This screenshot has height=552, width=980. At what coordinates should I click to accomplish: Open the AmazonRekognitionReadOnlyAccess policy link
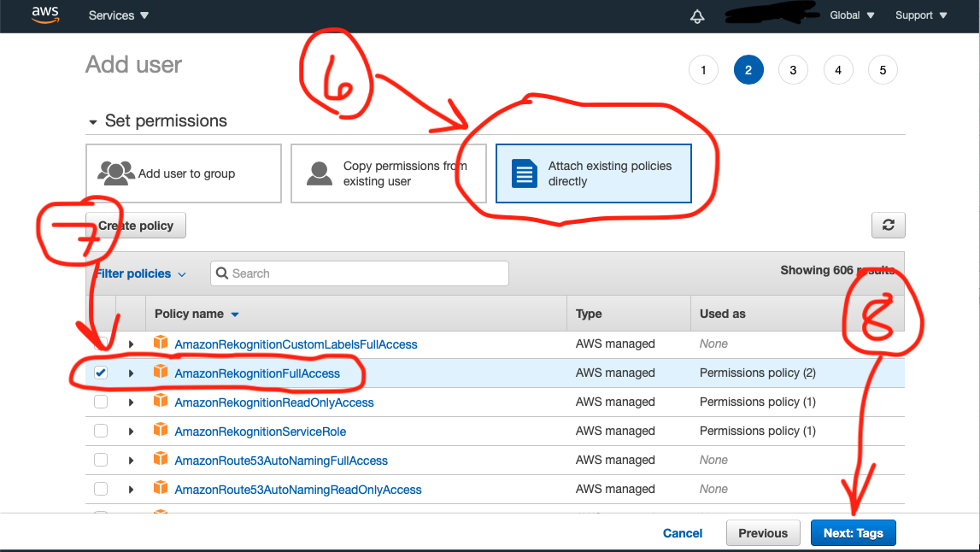click(x=273, y=402)
